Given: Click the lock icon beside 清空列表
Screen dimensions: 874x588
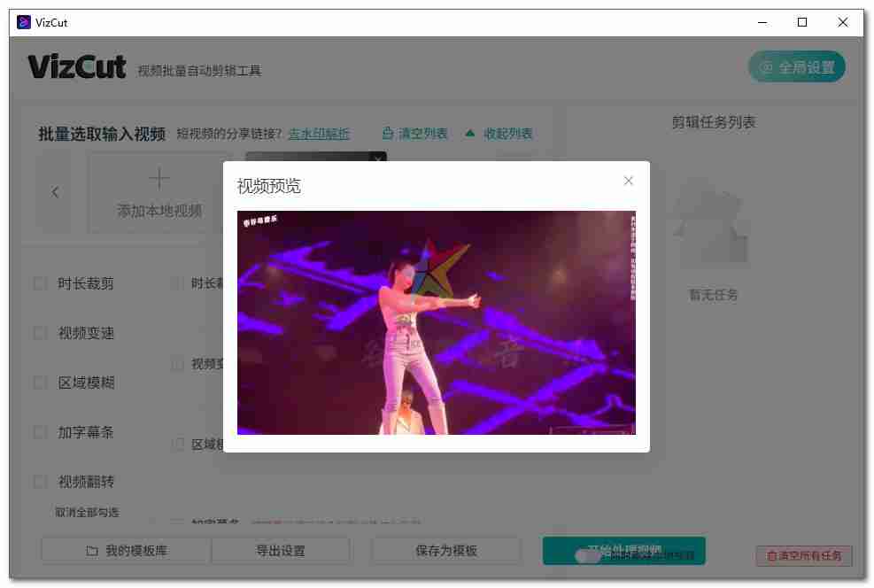Looking at the screenshot, I should 387,134.
